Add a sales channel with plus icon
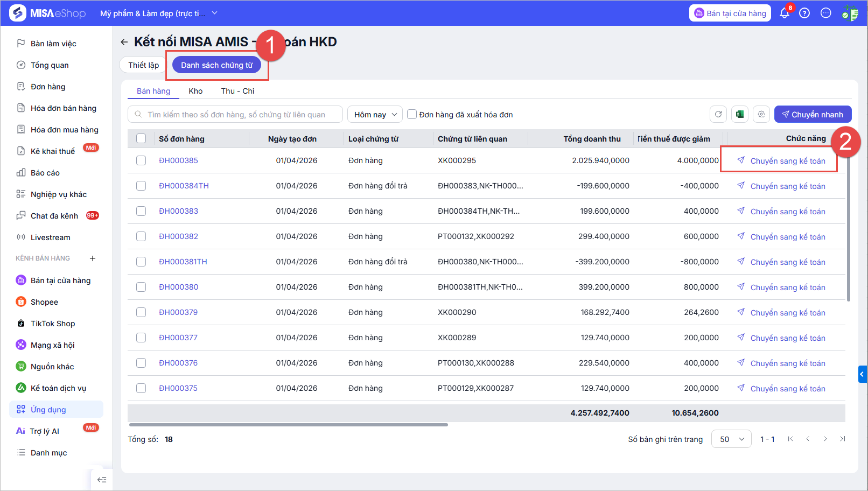 93,258
